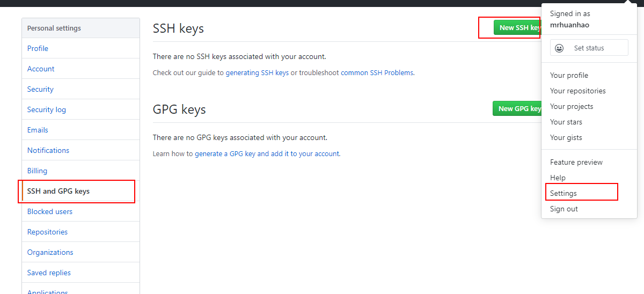Image resolution: width=644 pixels, height=294 pixels.
Task: Go to the Account settings page
Action: pos(80,69)
